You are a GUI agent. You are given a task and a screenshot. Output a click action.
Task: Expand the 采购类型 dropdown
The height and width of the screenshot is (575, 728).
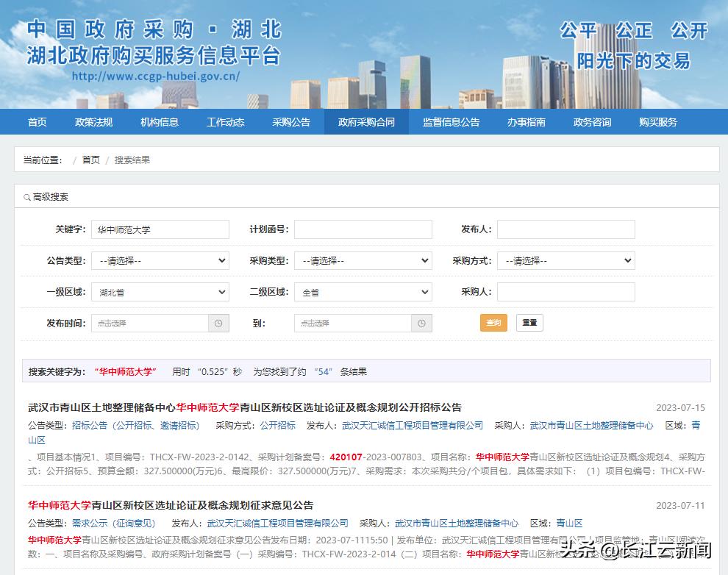point(363,261)
